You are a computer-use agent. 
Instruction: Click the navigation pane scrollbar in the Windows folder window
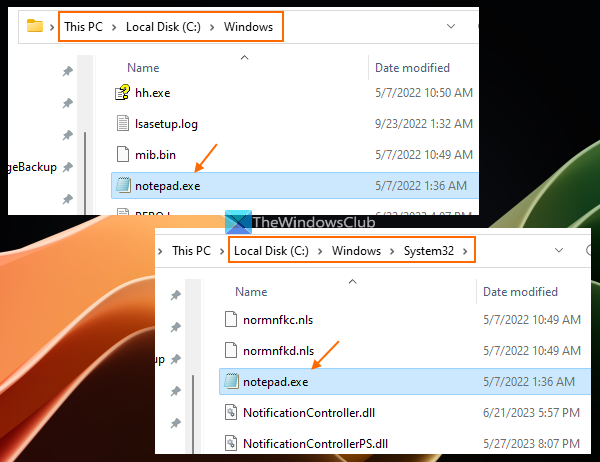tap(85, 172)
